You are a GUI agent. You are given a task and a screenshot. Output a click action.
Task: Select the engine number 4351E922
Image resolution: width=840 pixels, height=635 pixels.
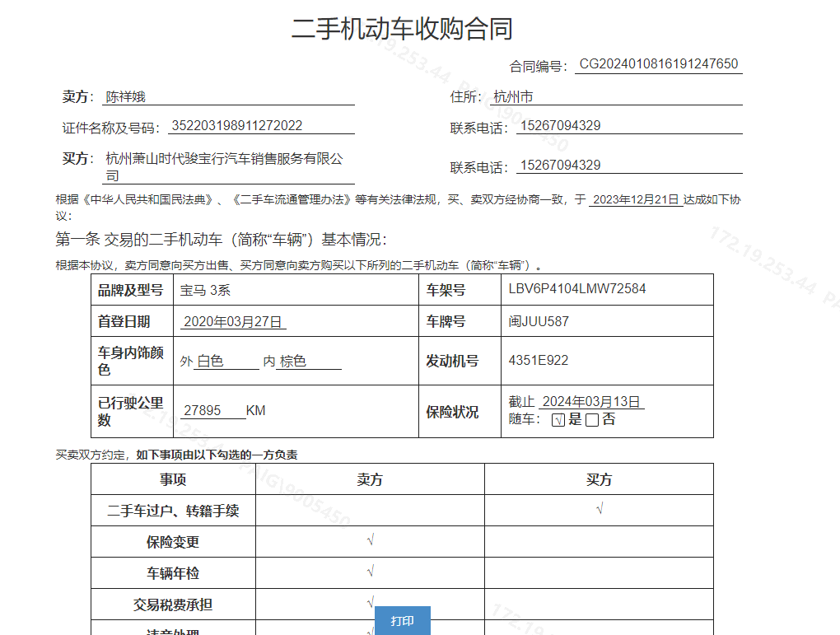[539, 361]
